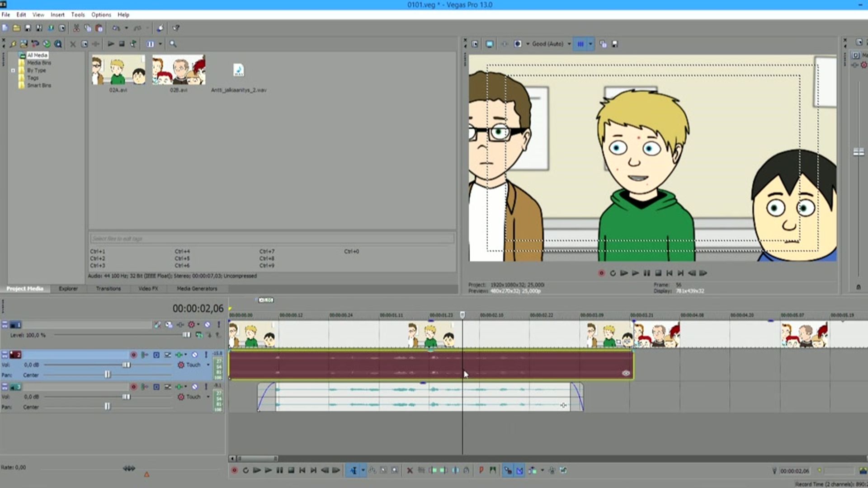Select the 02B.avi media thumbnail
Image resolution: width=868 pixels, height=488 pixels.
coord(179,70)
